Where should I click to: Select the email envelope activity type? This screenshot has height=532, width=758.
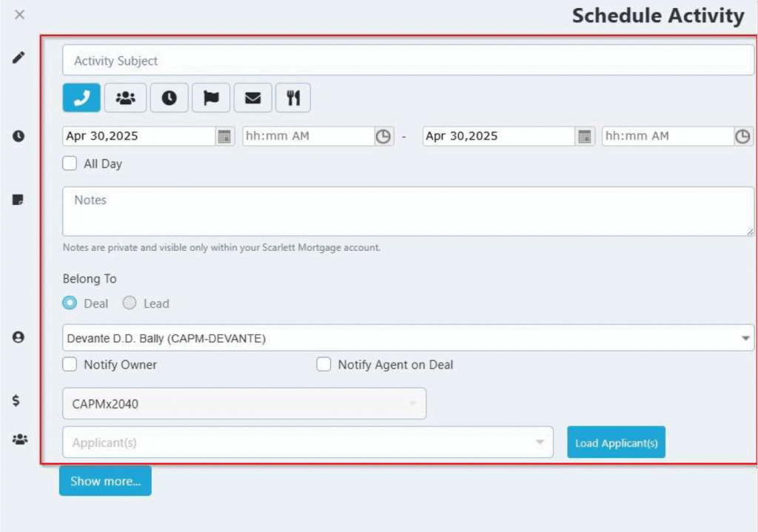(253, 98)
